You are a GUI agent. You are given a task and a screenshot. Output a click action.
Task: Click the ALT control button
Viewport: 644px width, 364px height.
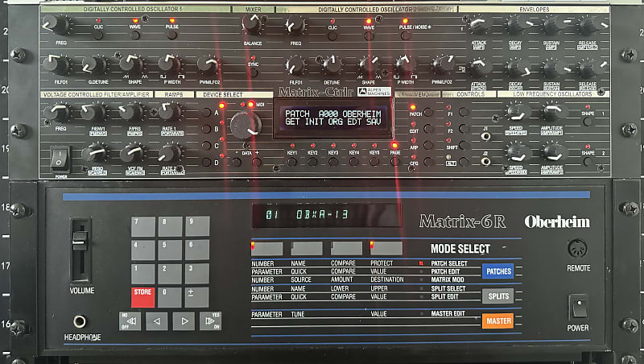tap(464, 161)
